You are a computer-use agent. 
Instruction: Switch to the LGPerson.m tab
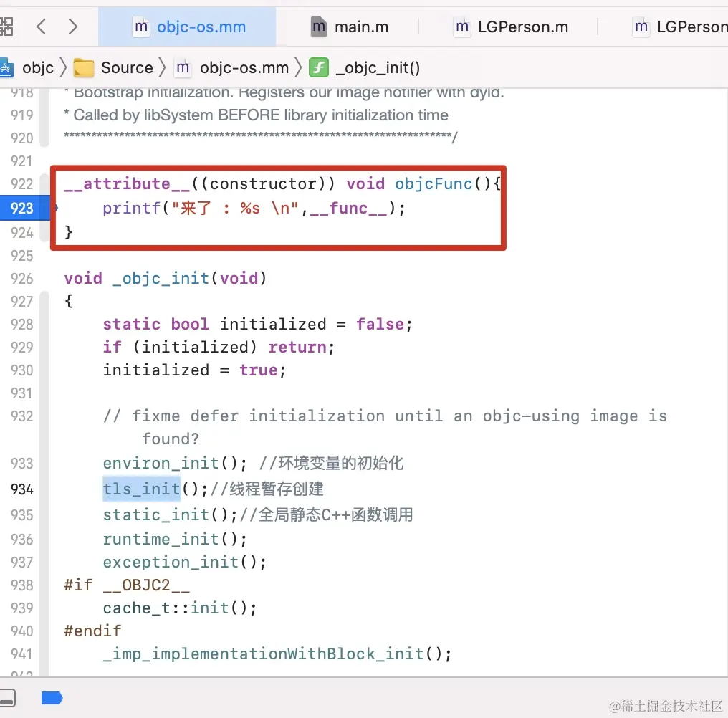(511, 27)
